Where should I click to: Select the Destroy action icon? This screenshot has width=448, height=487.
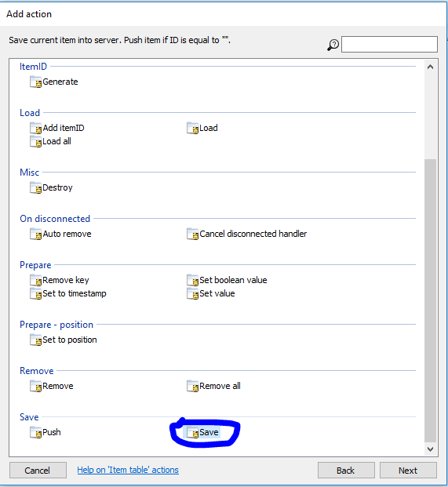[x=35, y=187]
